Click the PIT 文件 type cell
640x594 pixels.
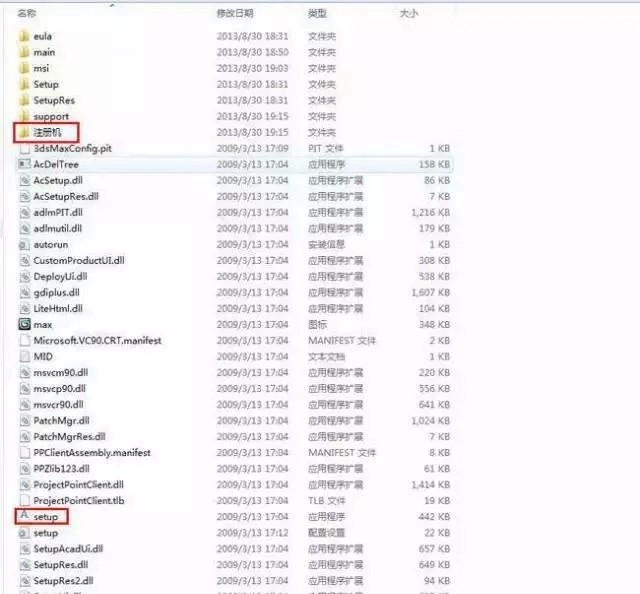[x=326, y=149]
